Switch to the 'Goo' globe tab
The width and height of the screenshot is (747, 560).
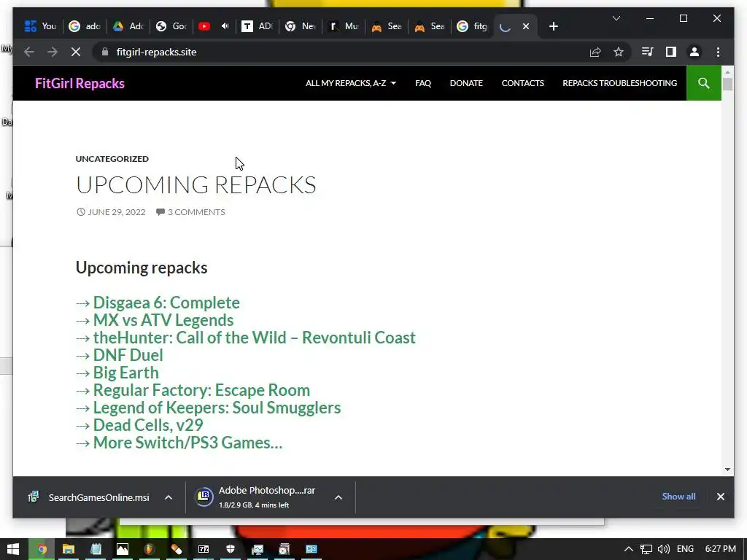click(x=171, y=27)
